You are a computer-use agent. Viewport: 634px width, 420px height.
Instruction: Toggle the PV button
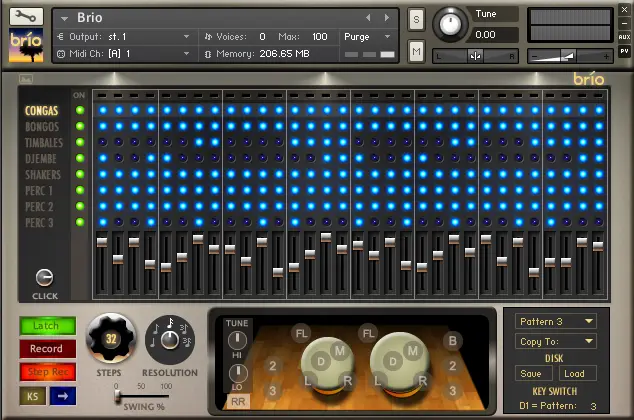pos(624,51)
